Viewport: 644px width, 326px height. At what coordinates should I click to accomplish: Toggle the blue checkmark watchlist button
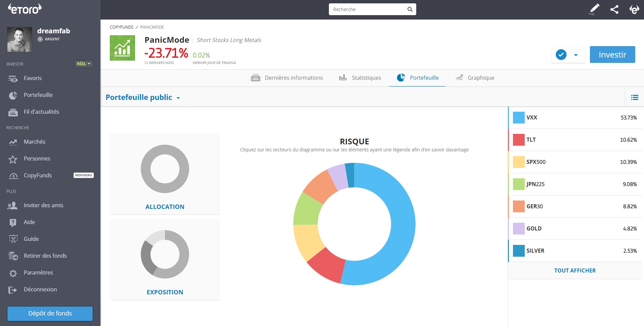tap(561, 55)
